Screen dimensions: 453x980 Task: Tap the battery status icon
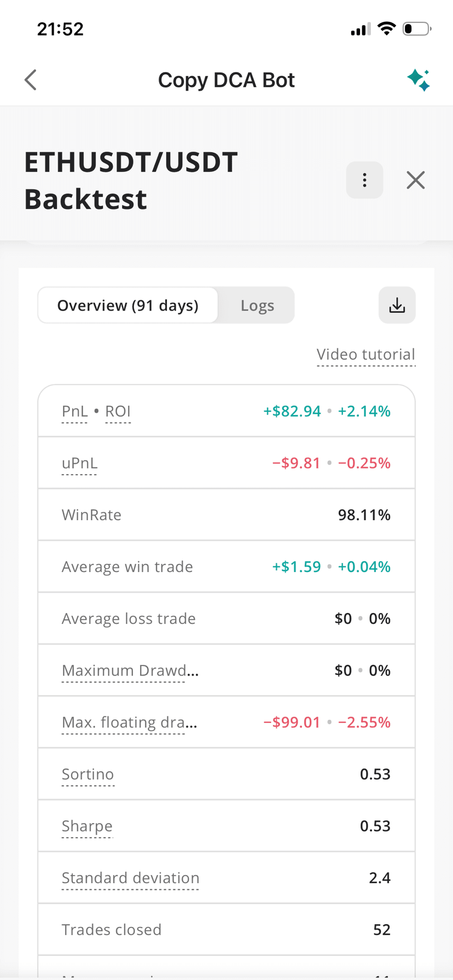tap(417, 28)
